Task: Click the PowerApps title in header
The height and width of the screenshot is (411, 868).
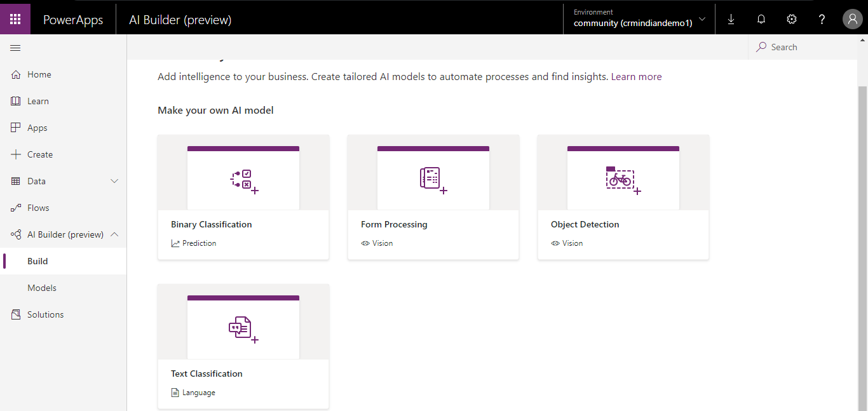Action: 73,20
